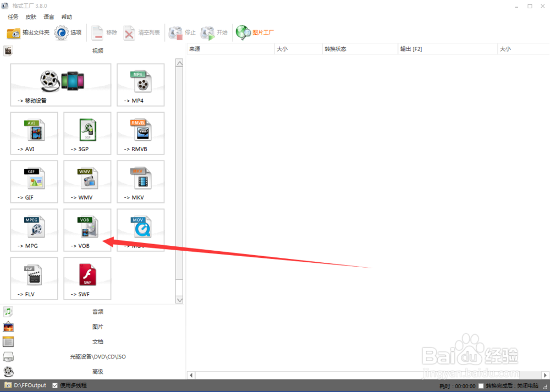This screenshot has height=392, width=550.
Task: Click the 耗时 elapsed time readout
Action: point(458,386)
